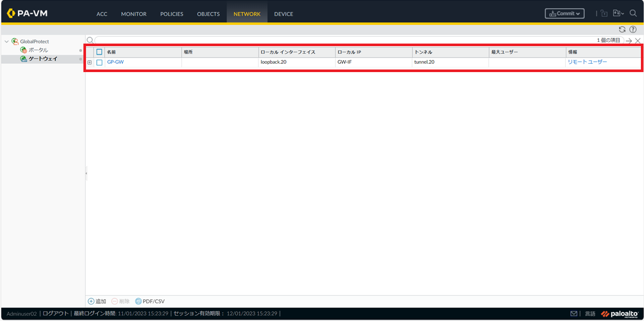Open the リモート ユーザー link
Viewport: 644px width, 321px height.
[588, 62]
